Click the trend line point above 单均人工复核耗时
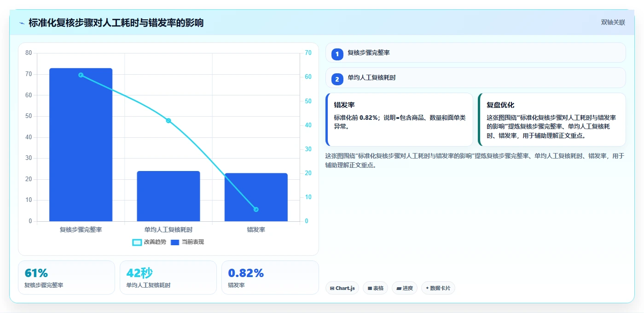Viewport: 644px width, 313px height. point(168,120)
